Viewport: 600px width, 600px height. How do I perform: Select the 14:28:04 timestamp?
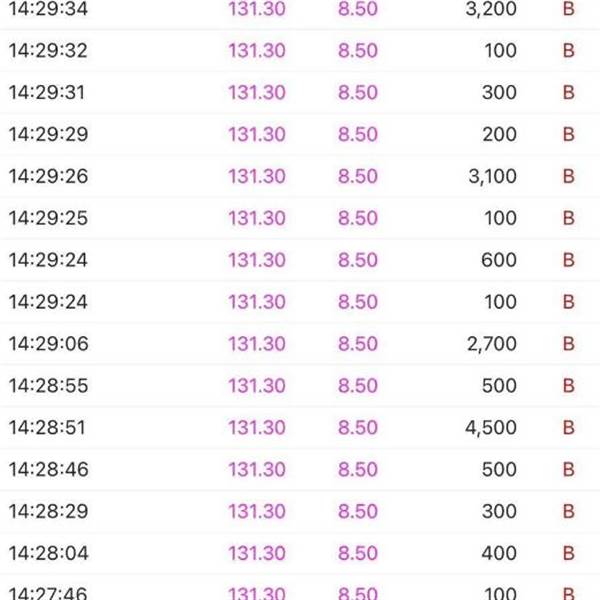48,555
